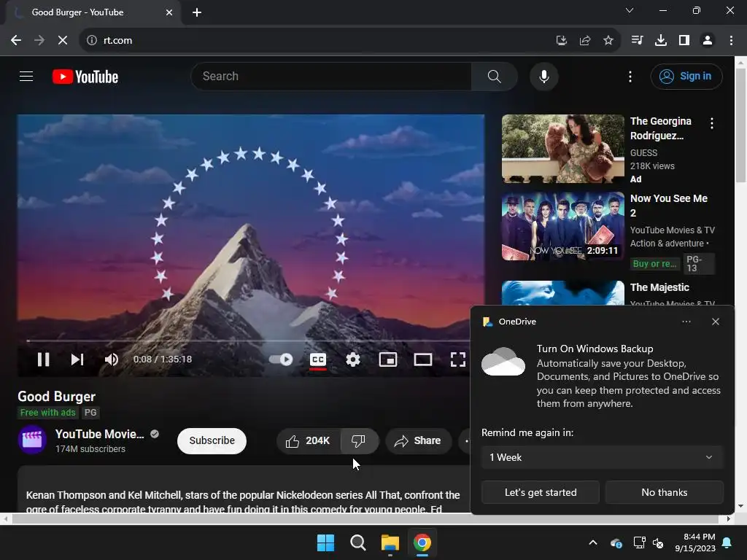The height and width of the screenshot is (560, 747).
Task: Open menu for Georgina Rodríguez ad
Action: (x=712, y=124)
